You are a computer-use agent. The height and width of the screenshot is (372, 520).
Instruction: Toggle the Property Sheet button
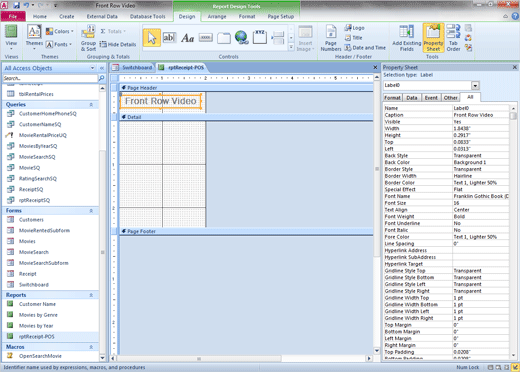433,38
